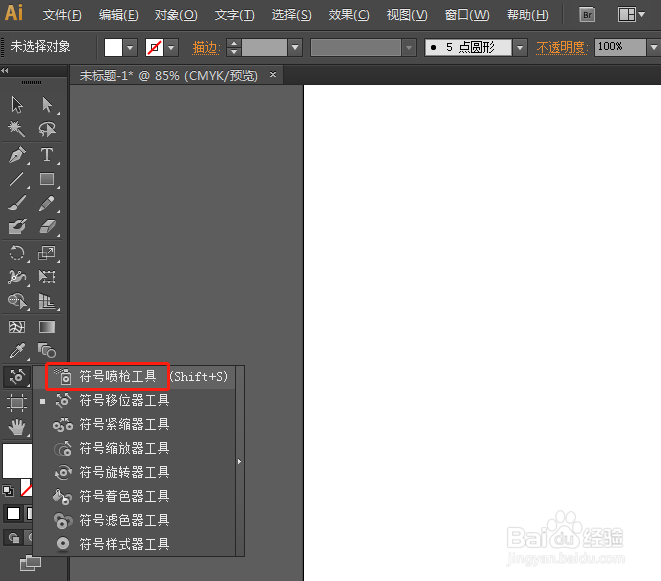Open the 选择(S) menu
Viewport: 661px width, 581px height.
tap(291, 15)
